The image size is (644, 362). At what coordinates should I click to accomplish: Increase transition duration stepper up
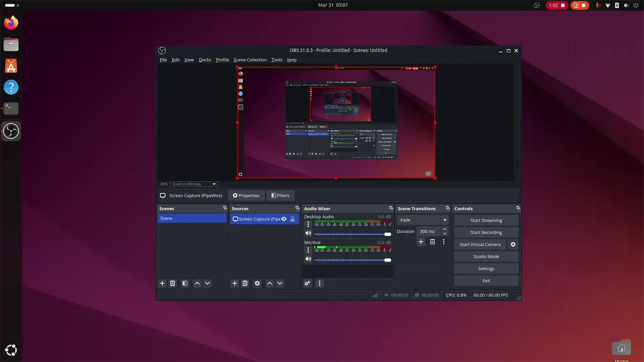click(444, 229)
